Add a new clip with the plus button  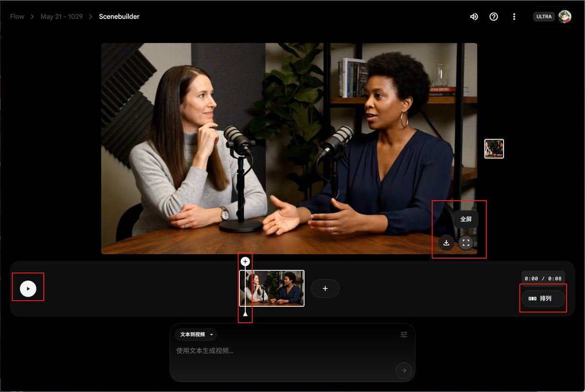coord(325,289)
